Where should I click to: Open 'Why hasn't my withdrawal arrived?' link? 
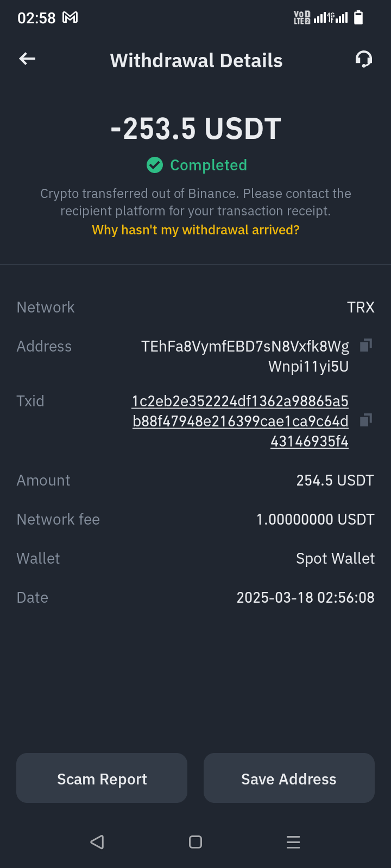[195, 230]
